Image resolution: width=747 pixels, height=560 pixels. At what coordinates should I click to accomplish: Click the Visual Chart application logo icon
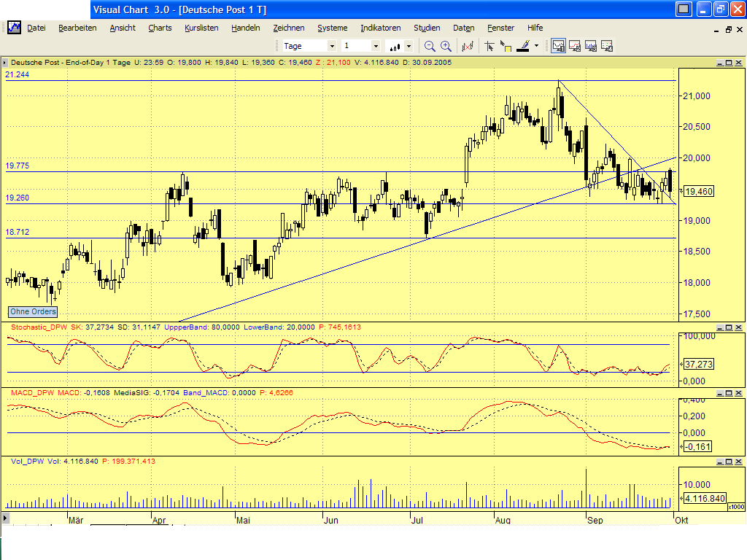point(14,27)
